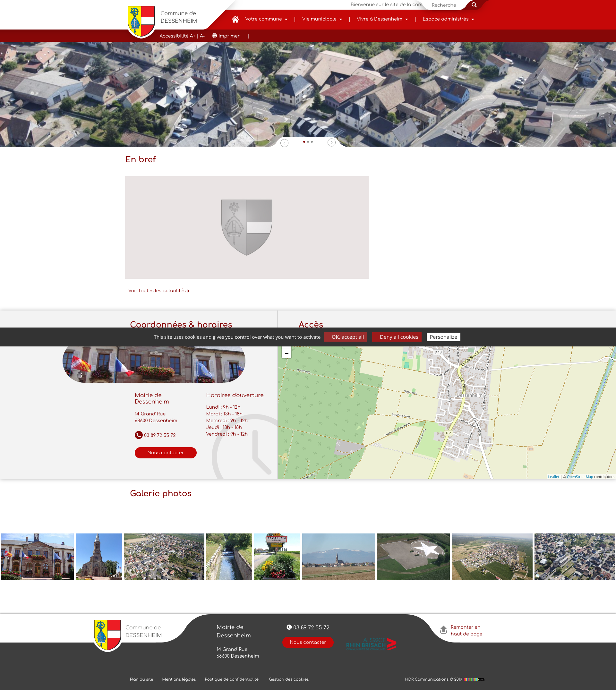
Task: Click Remonter en haut de page
Action: [466, 630]
